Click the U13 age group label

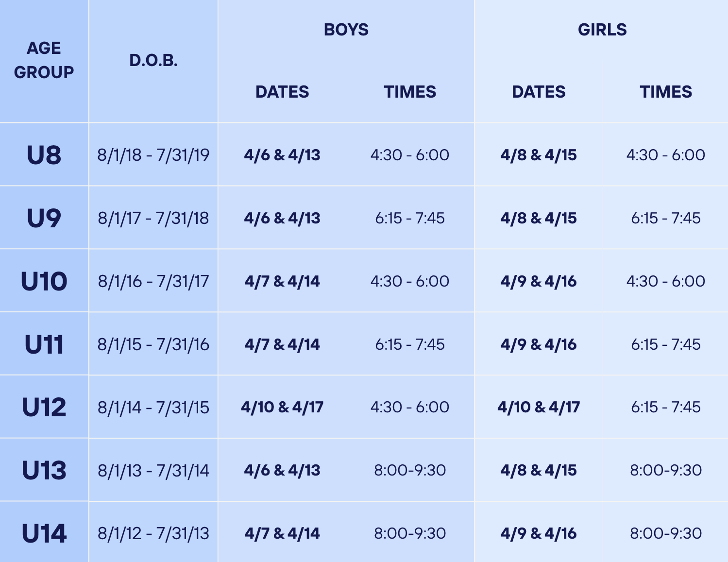tap(44, 470)
